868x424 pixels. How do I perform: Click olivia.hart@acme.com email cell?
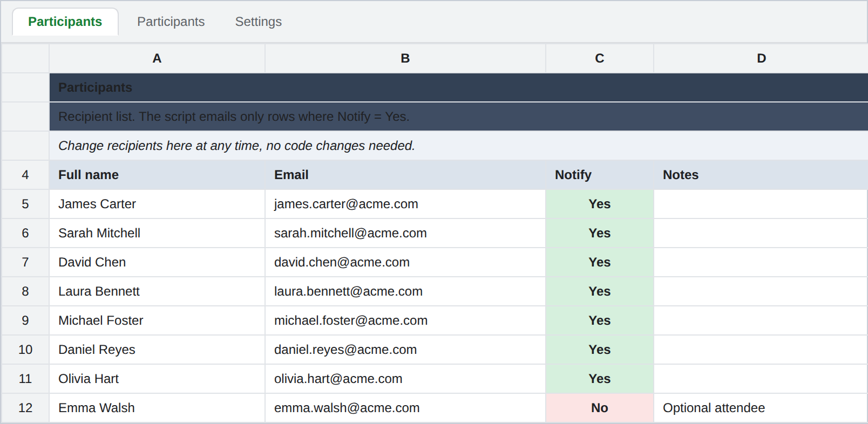[x=405, y=379]
